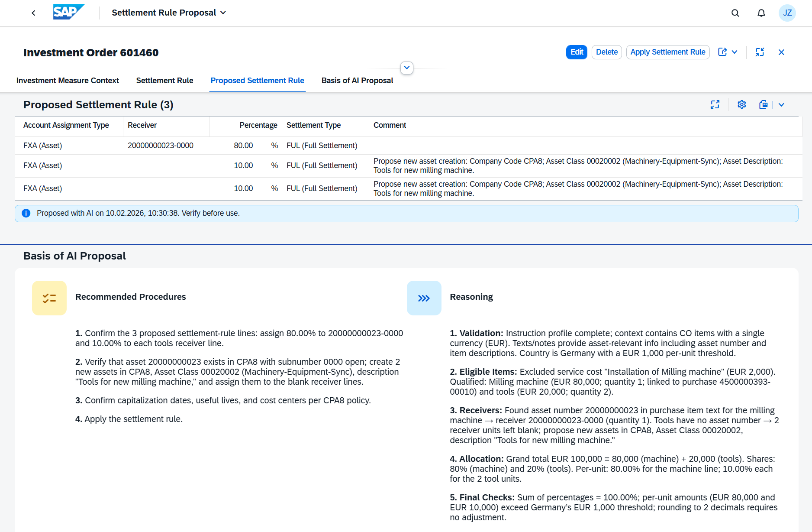Open the JZ user avatar menu
The width and height of the screenshot is (812, 532).
787,13
